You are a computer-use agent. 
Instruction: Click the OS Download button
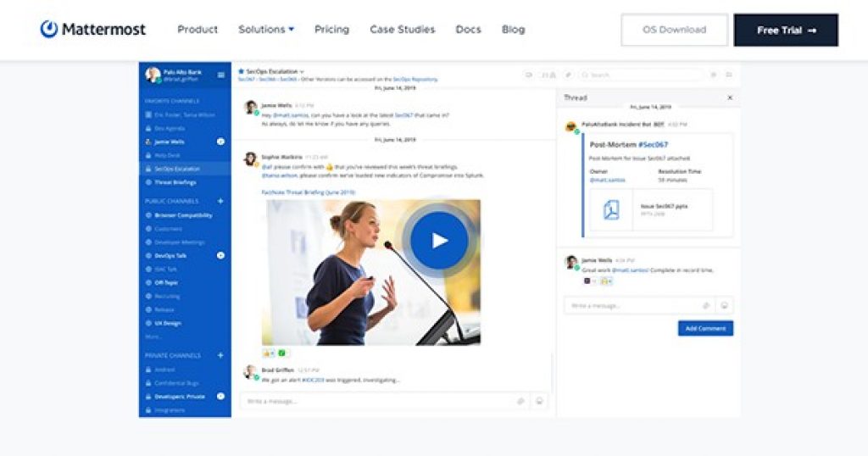pyautogui.click(x=674, y=30)
